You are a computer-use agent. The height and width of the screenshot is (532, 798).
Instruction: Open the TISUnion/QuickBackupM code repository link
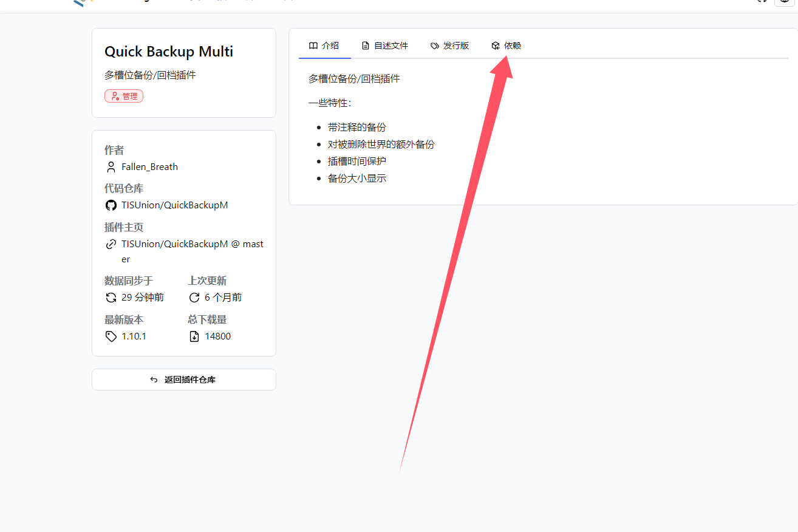[x=175, y=205]
